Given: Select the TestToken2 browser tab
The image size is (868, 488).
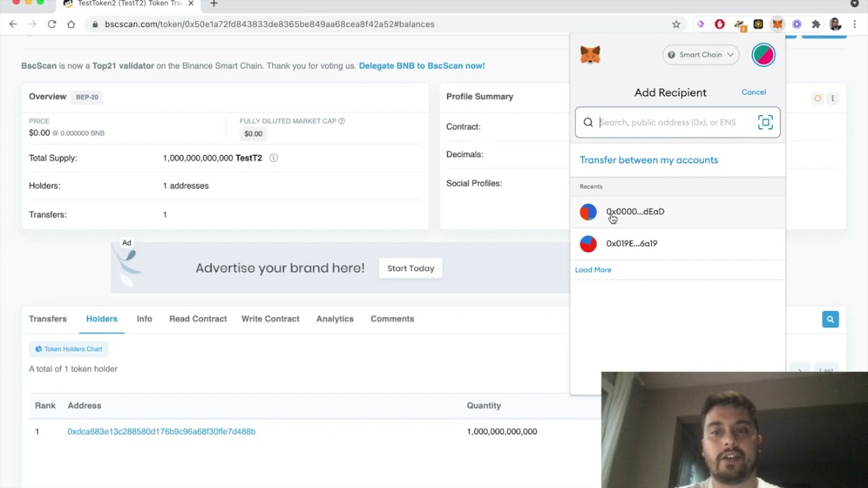Looking at the screenshot, I should click(129, 3).
